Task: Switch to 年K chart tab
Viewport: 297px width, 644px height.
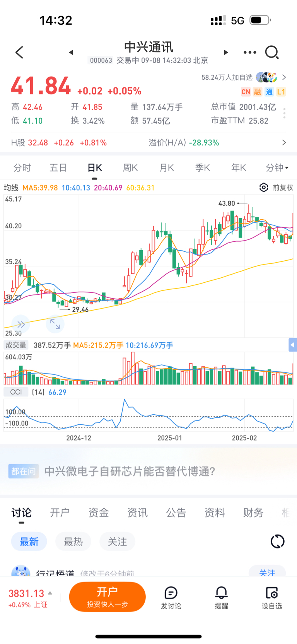Action: click(239, 167)
